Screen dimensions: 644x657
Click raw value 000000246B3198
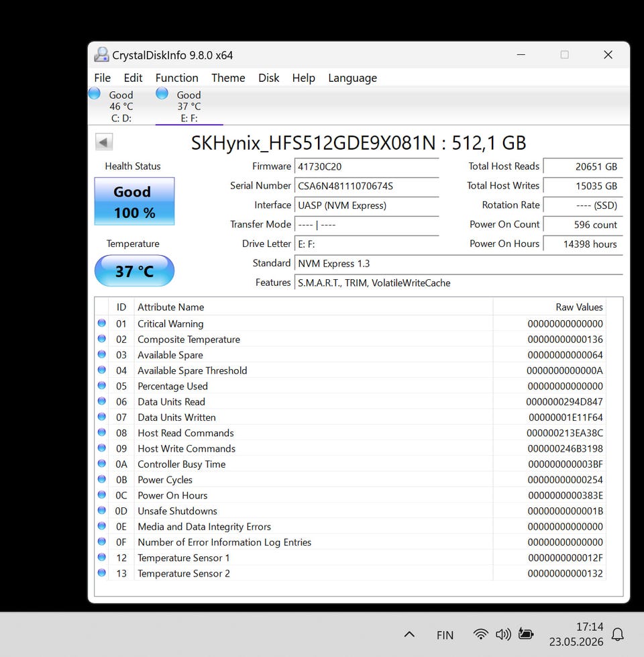click(565, 448)
